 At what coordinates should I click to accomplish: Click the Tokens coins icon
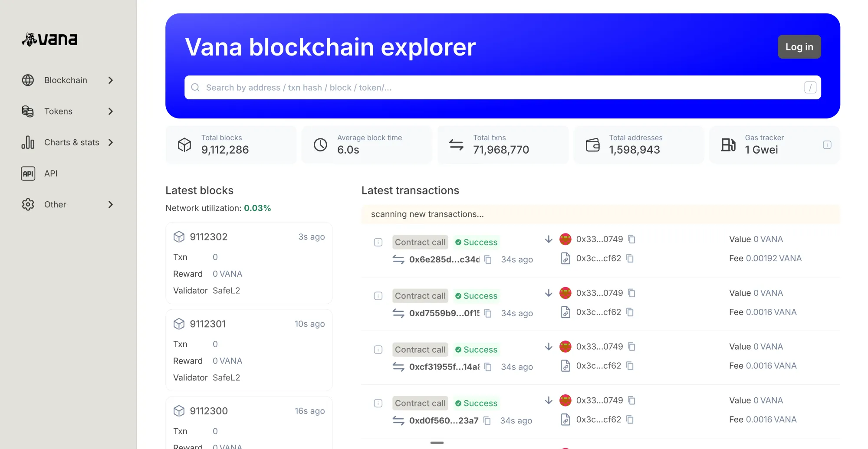28,111
